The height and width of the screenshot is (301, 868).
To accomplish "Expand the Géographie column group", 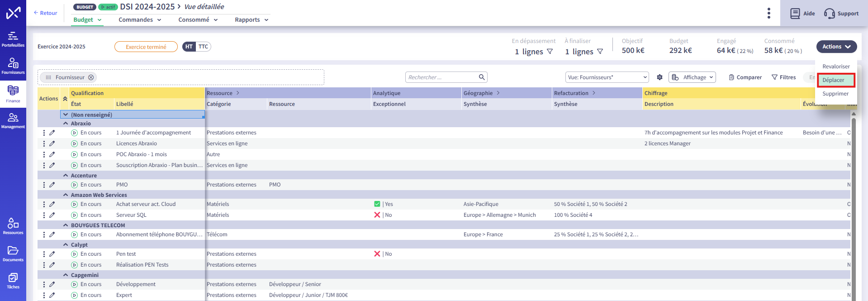I will point(498,93).
